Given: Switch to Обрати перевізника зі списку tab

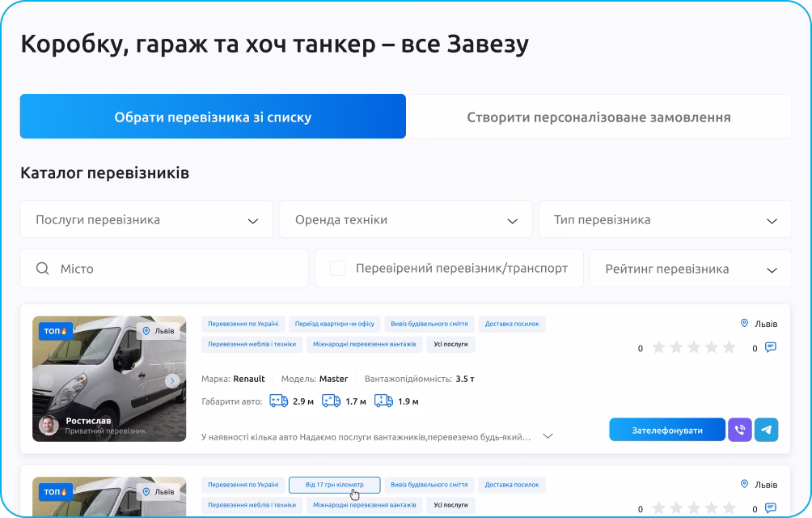Looking at the screenshot, I should pos(213,117).
